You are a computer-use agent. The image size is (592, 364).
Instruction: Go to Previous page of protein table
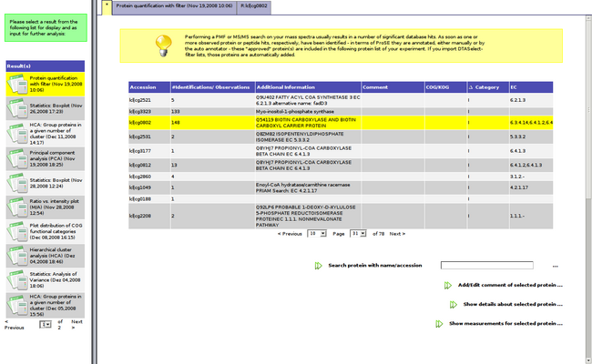(x=290, y=234)
